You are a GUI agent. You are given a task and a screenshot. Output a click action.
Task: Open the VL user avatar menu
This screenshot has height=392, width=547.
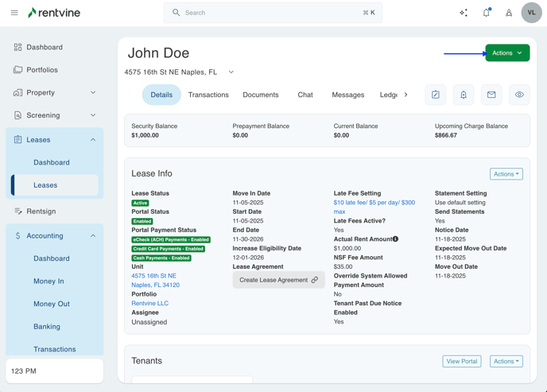tap(531, 13)
